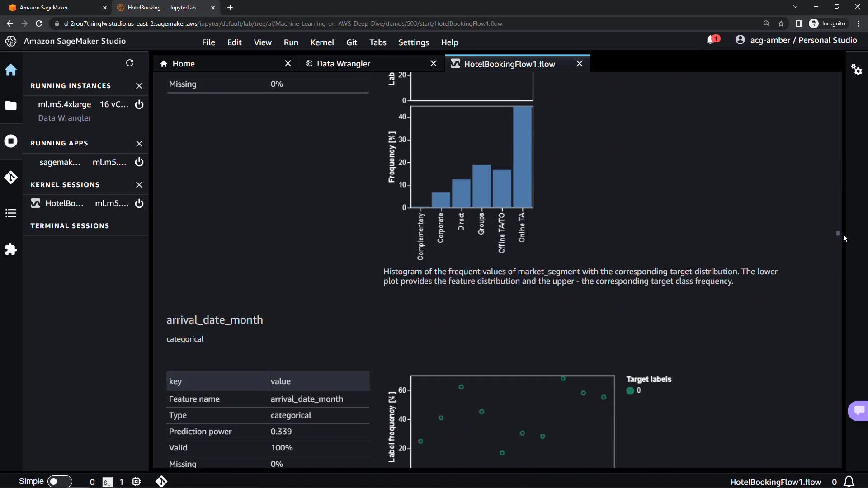This screenshot has height=488, width=868.
Task: Open the acg-amber user profile
Action: click(796, 40)
